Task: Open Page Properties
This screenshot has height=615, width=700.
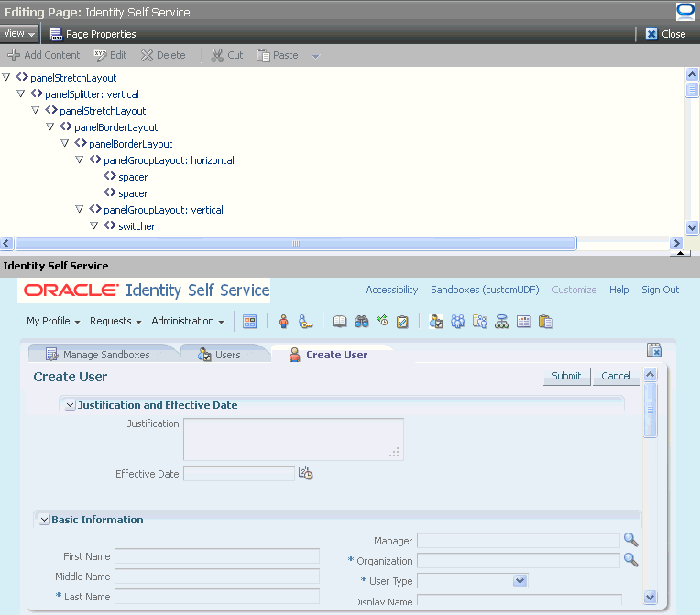Action: tap(93, 34)
